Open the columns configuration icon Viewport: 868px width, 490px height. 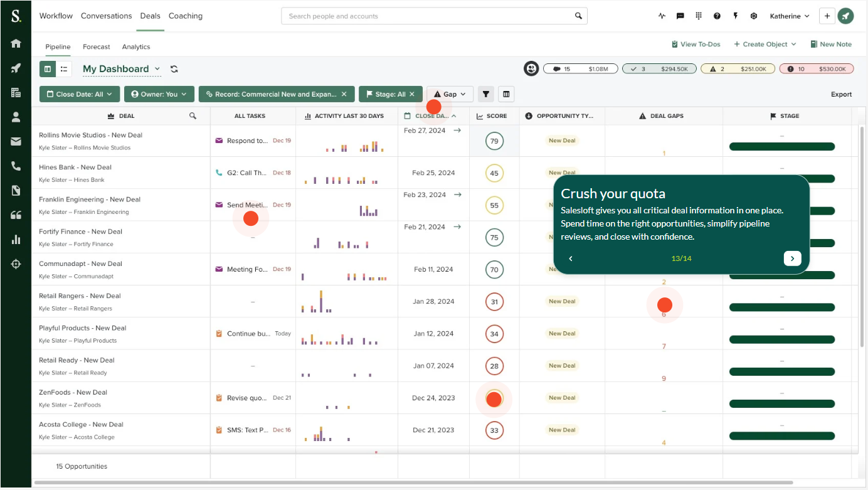coord(506,94)
